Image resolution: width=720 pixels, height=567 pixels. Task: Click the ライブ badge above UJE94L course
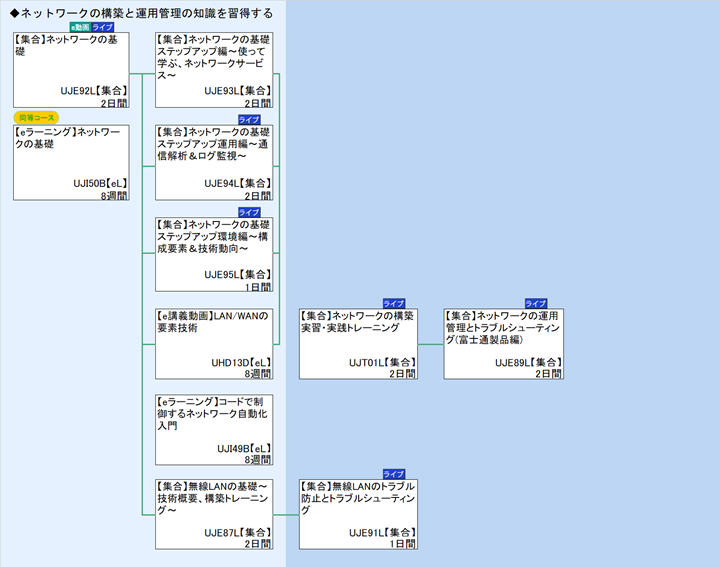click(249, 120)
